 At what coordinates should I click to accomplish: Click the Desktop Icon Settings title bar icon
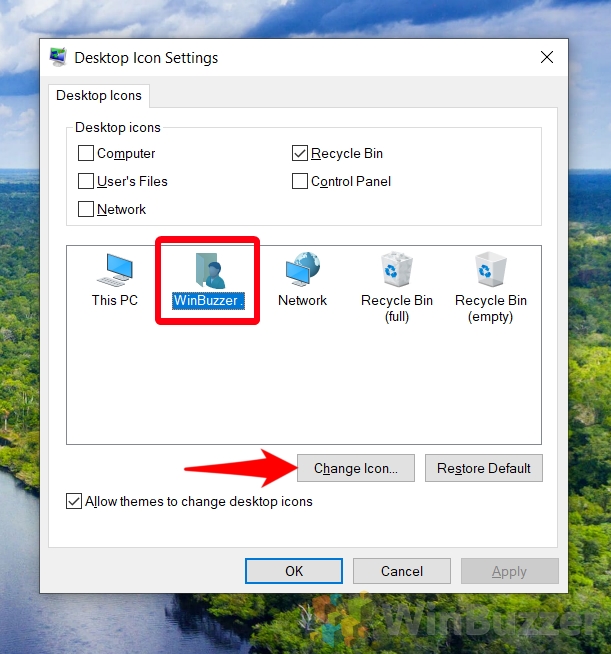pos(58,57)
